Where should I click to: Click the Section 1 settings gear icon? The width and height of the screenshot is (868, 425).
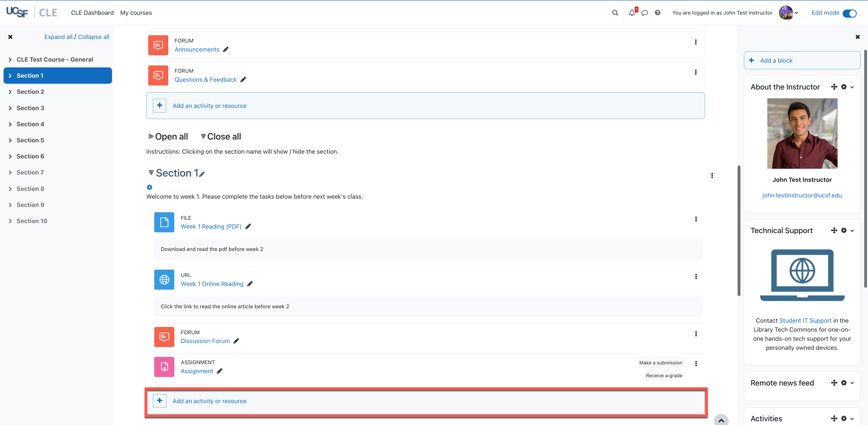(149, 187)
